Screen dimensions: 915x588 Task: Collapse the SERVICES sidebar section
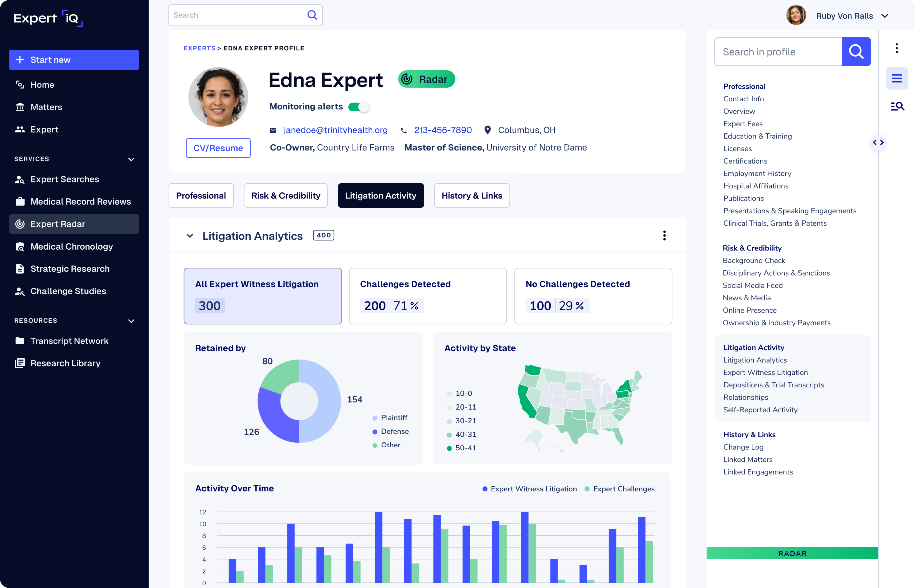coord(131,159)
